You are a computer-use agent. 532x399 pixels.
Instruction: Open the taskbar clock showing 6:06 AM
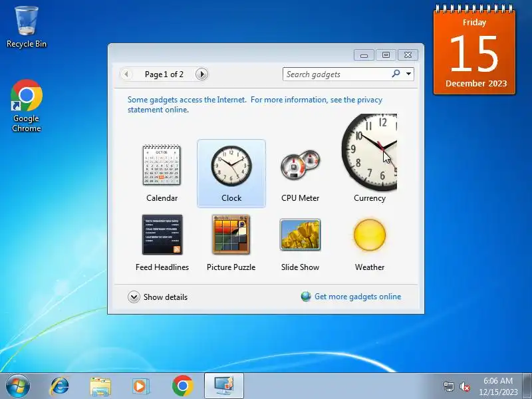point(498,386)
